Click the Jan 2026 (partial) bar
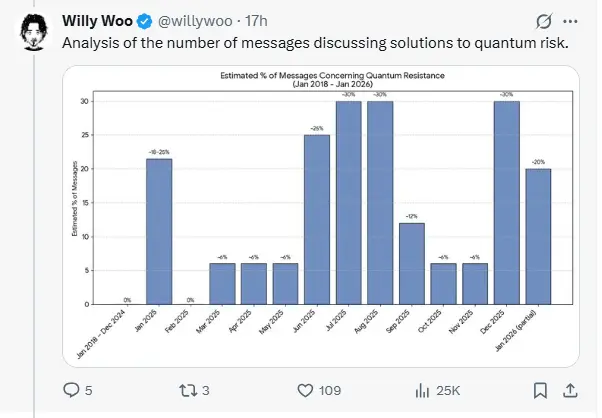This screenshot has height=418, width=602. (x=537, y=236)
